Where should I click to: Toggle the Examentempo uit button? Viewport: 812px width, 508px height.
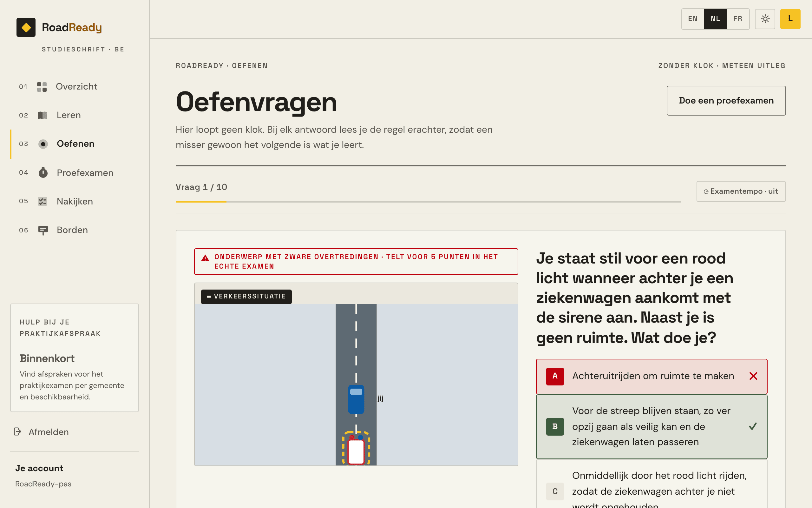741,191
